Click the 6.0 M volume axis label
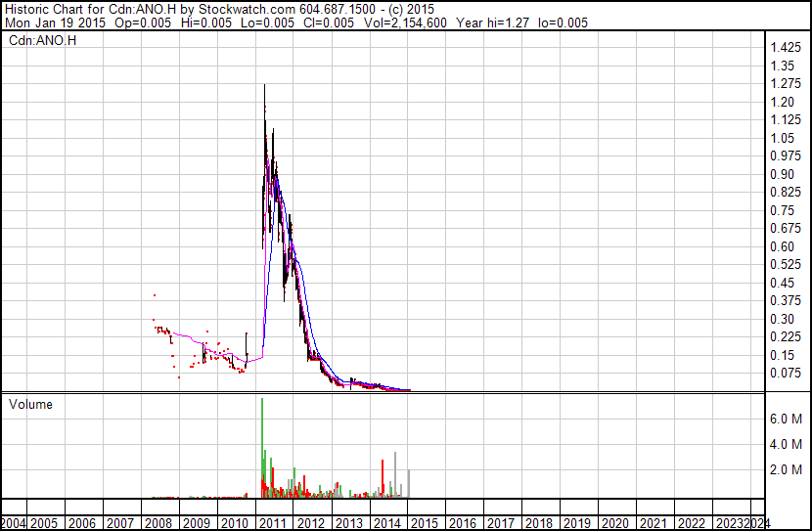812x531 pixels. (x=786, y=419)
